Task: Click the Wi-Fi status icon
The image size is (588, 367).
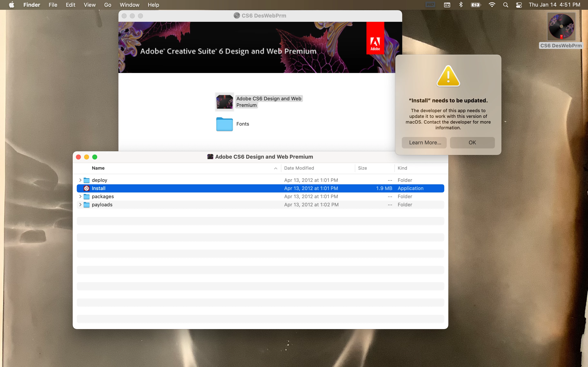Action: 492,5
